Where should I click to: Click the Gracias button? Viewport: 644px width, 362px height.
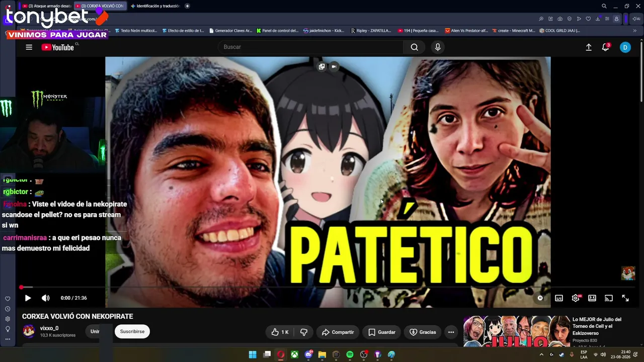(x=423, y=332)
